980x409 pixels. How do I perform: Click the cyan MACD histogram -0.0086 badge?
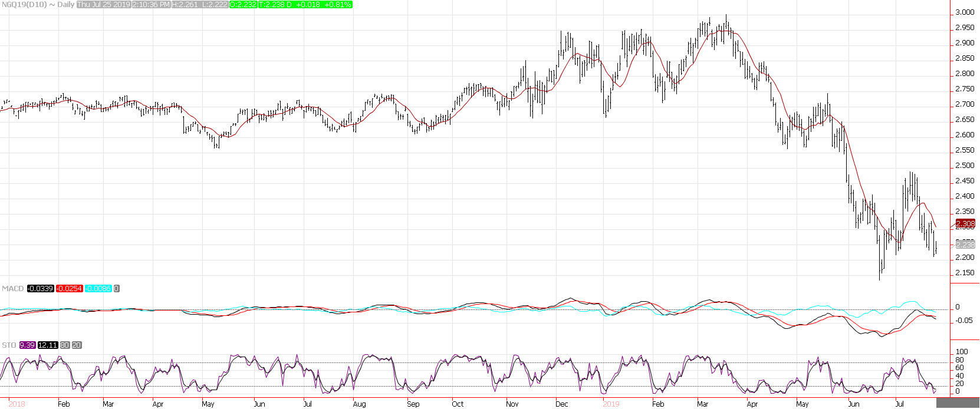99,289
